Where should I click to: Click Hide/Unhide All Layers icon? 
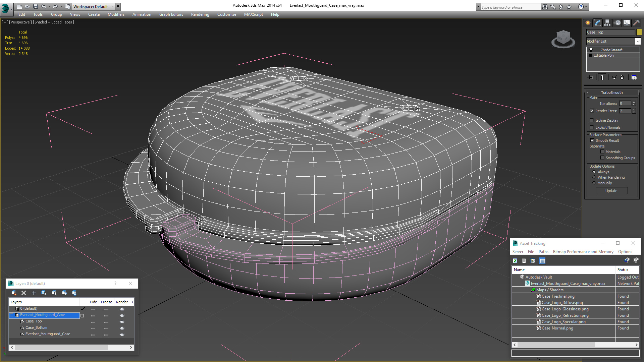pyautogui.click(x=64, y=293)
